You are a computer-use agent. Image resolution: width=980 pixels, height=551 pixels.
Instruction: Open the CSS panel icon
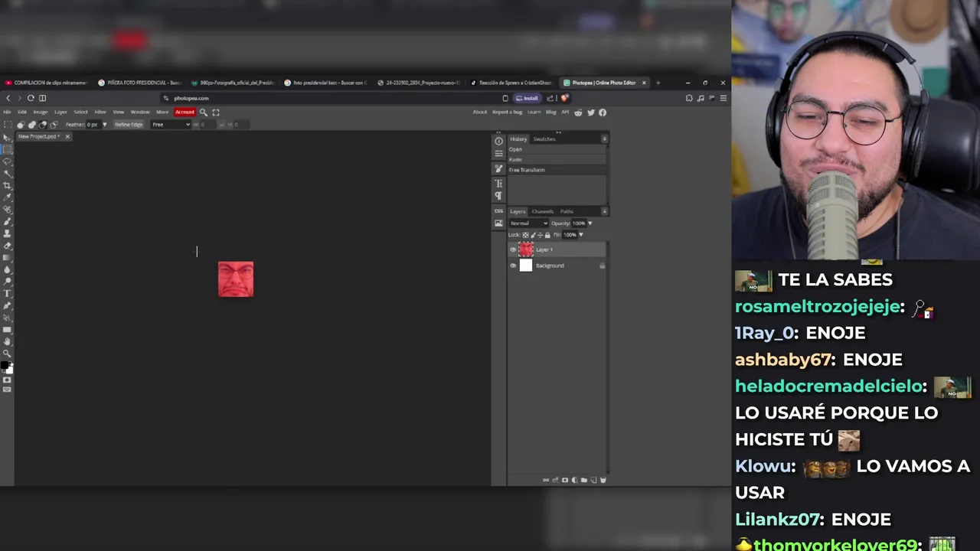[498, 210]
